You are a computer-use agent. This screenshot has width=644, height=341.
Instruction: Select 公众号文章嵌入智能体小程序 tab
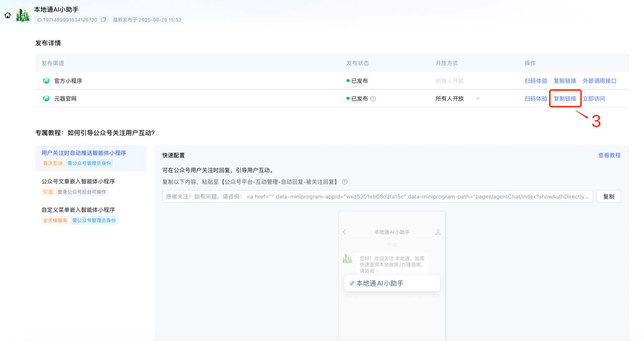78,182
